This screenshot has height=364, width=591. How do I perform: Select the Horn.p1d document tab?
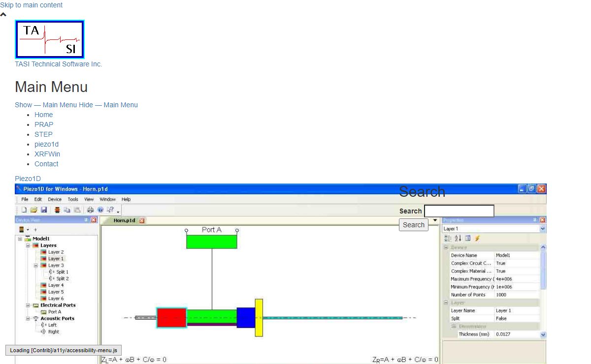point(124,220)
